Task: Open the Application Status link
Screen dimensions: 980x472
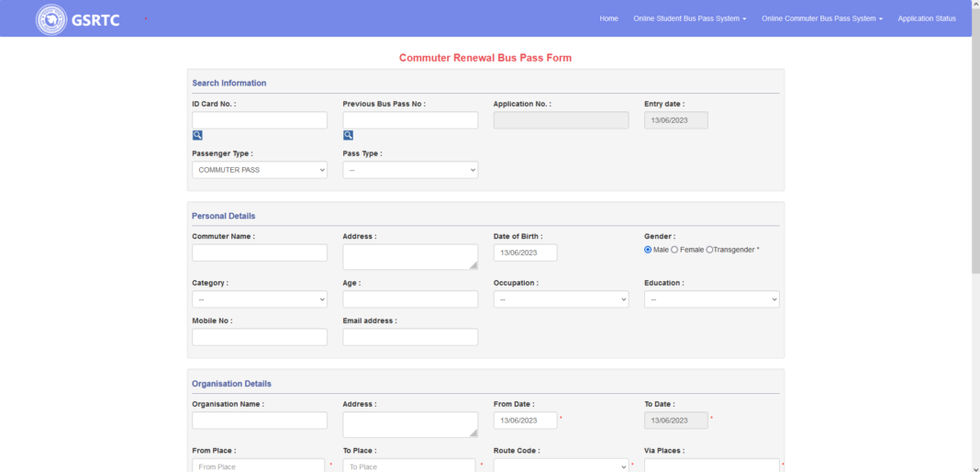Action: 926,18
